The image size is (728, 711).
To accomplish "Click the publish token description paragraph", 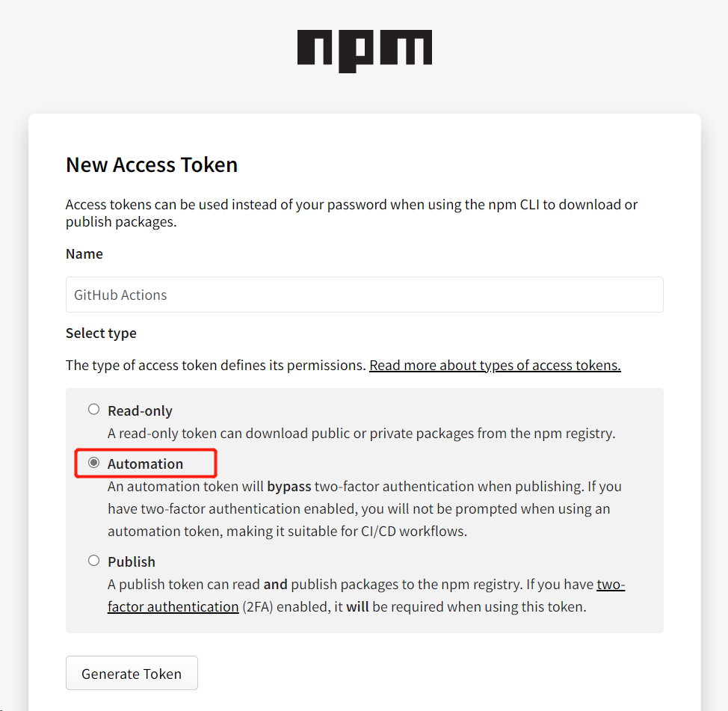I will (366, 595).
